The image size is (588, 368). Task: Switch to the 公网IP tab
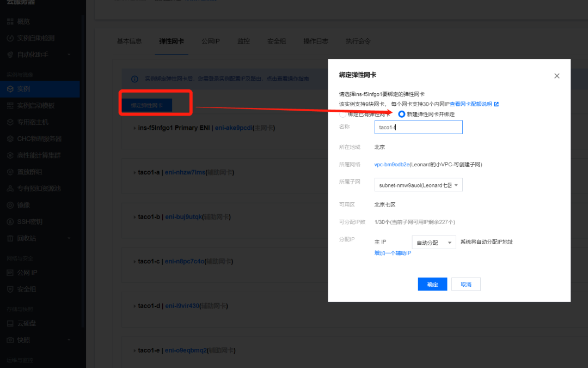pyautogui.click(x=211, y=41)
